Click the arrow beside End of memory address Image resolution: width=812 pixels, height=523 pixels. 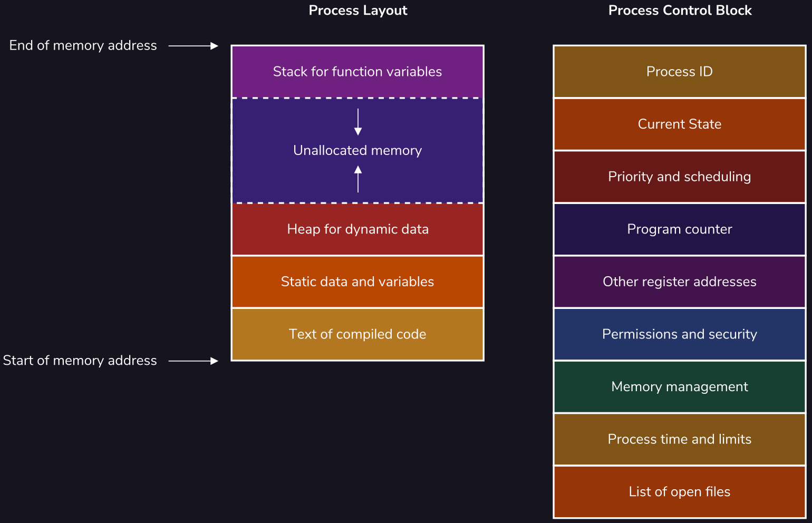[193, 46]
